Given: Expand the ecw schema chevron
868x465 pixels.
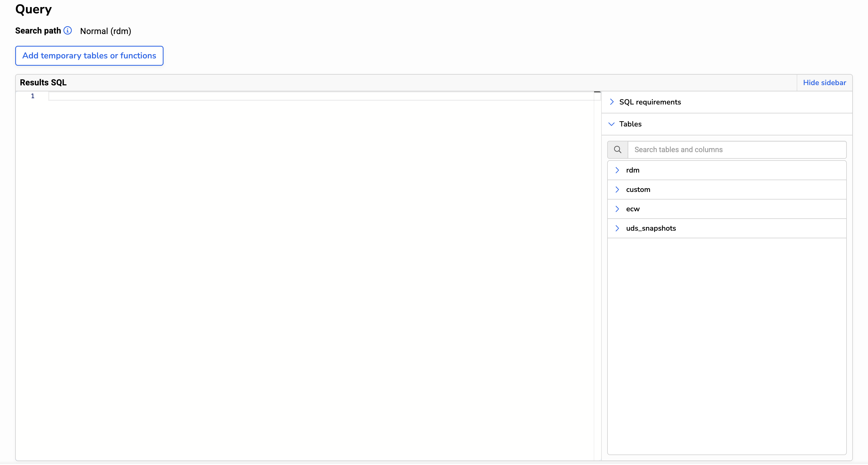Looking at the screenshot, I should [617, 209].
